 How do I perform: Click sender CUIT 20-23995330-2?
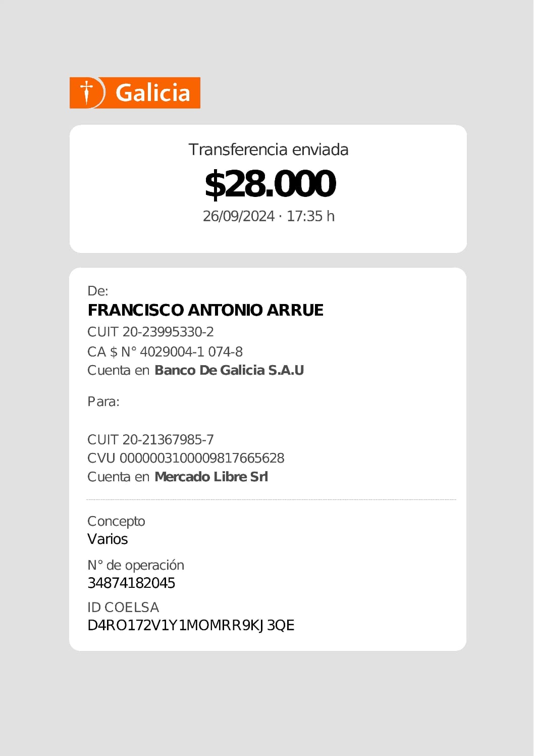point(150,332)
